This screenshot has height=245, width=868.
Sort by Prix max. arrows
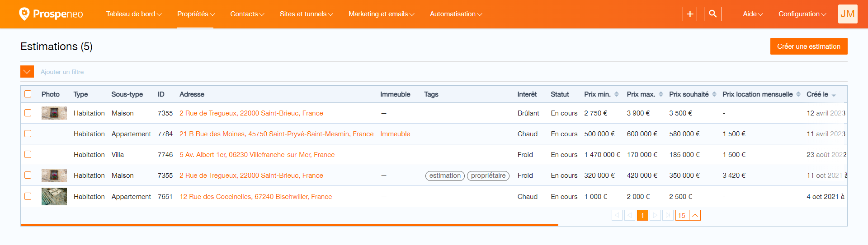pyautogui.click(x=660, y=94)
